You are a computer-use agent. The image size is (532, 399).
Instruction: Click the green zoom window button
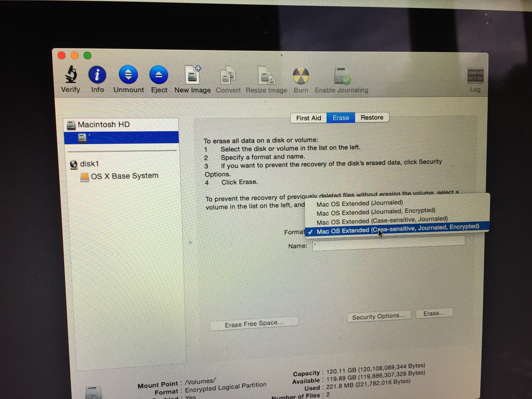coord(87,56)
